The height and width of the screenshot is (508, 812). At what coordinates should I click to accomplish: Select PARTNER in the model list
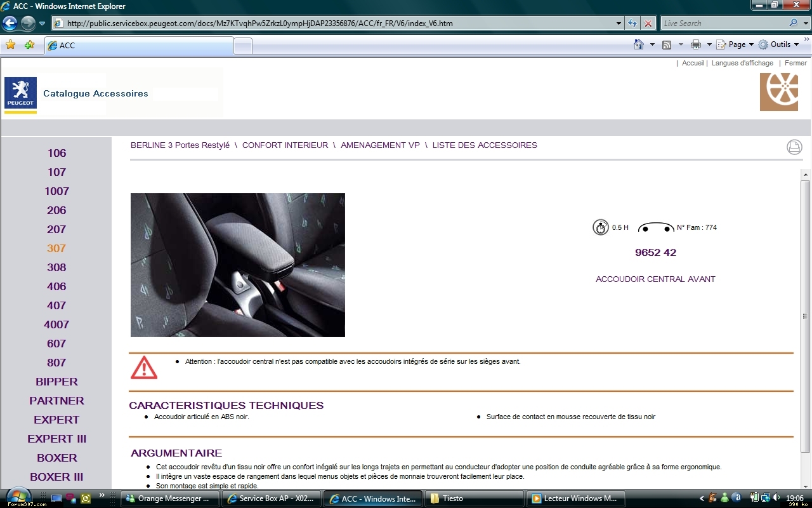tap(56, 401)
